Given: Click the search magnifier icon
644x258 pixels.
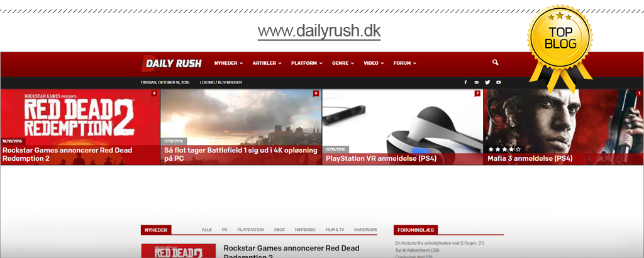Looking at the screenshot, I should coord(495,63).
